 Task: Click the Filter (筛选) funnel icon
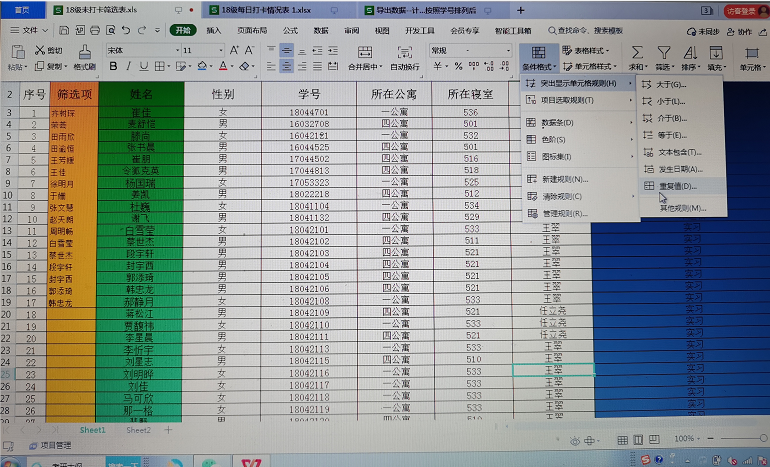[663, 52]
